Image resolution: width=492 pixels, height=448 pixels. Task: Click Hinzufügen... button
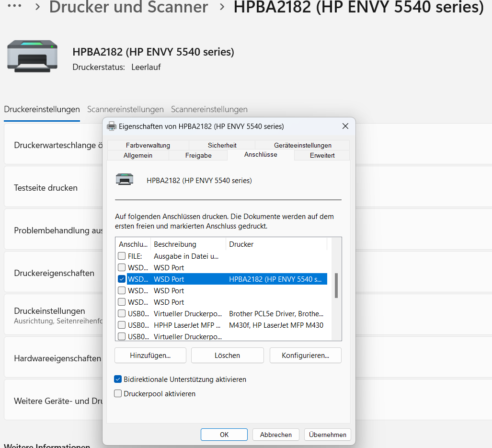(x=150, y=356)
